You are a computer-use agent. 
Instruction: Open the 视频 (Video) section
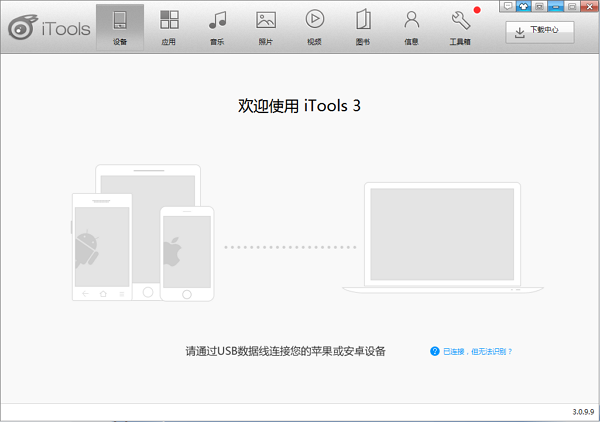[314, 28]
